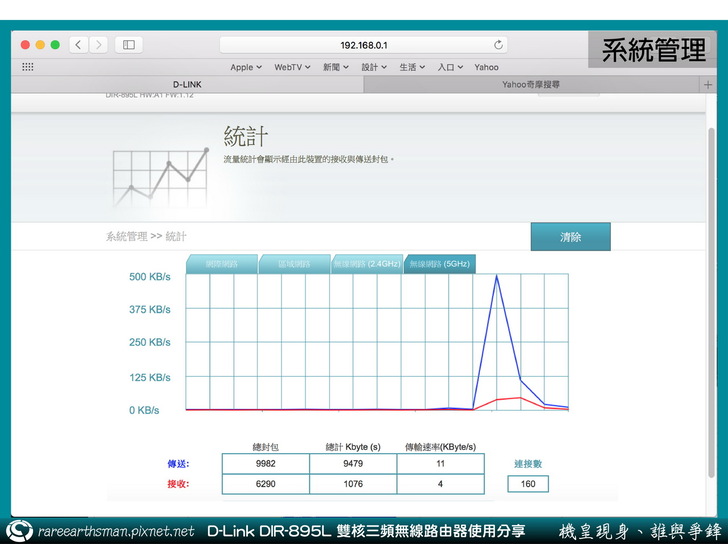Open the Yahoo bookmark link

point(486,67)
